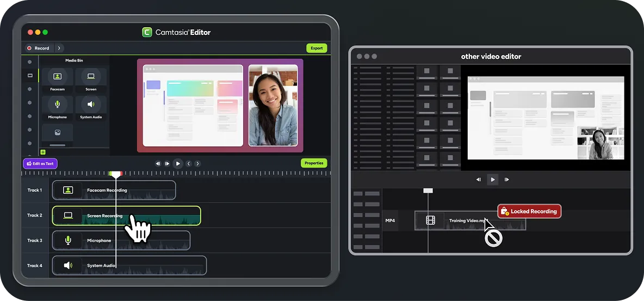The width and height of the screenshot is (644, 301).
Task: Select the Screen item in Media Bin
Action: click(91, 80)
